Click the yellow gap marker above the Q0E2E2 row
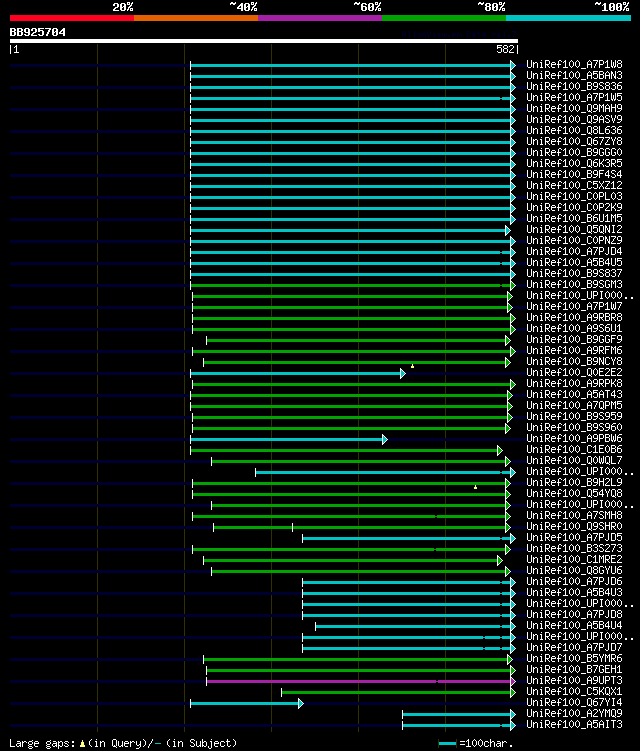This screenshot has height=751, width=640. (x=412, y=366)
